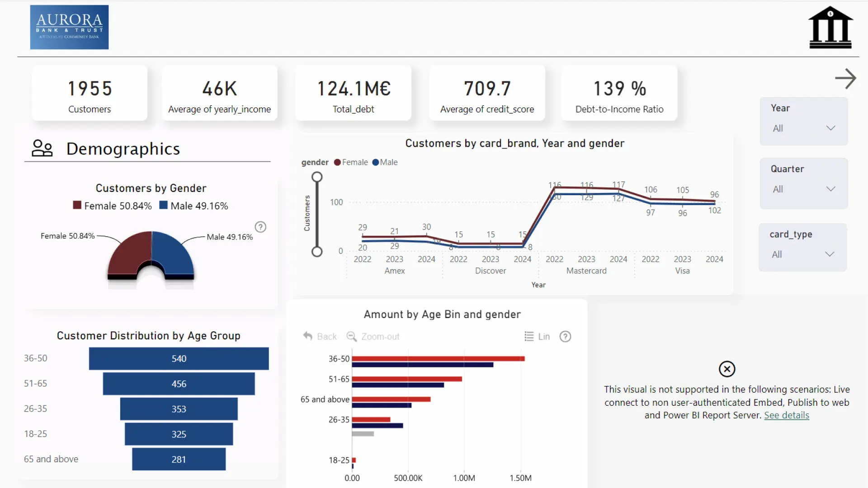Click the 1.50M x-axis label

click(520, 478)
